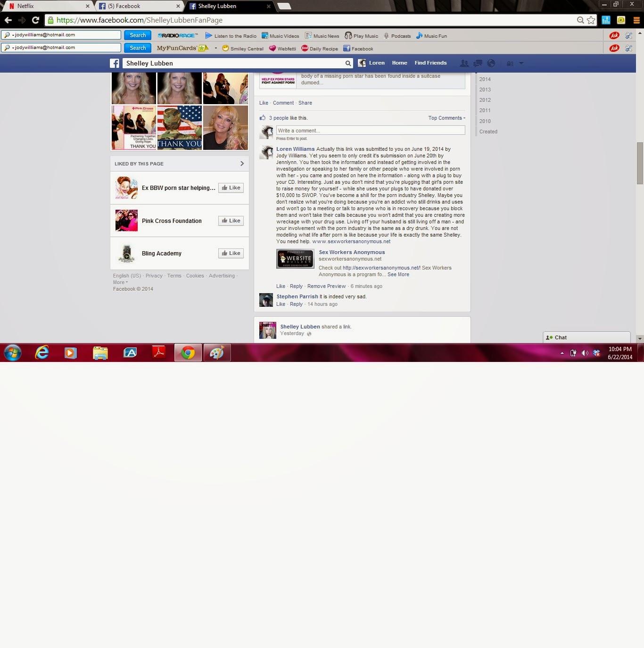This screenshot has width=644, height=648.
Task: Click Search button in the MyFunCards toolbar
Action: (x=138, y=48)
